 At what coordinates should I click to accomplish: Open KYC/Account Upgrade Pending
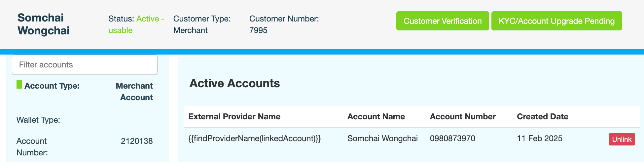point(556,21)
